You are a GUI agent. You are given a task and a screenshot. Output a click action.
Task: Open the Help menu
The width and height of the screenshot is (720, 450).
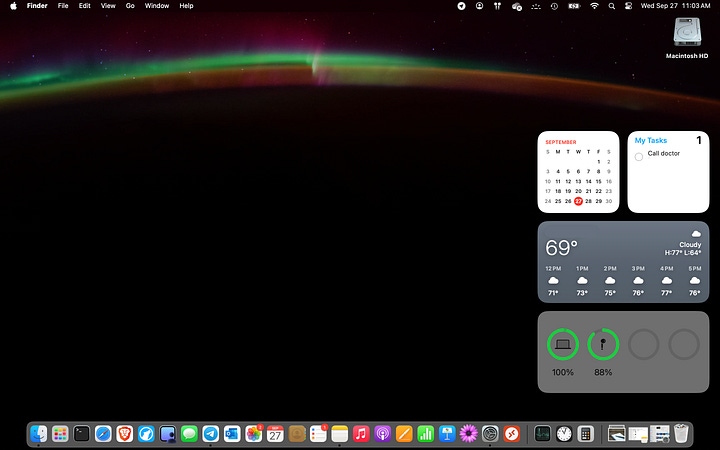coord(186,6)
